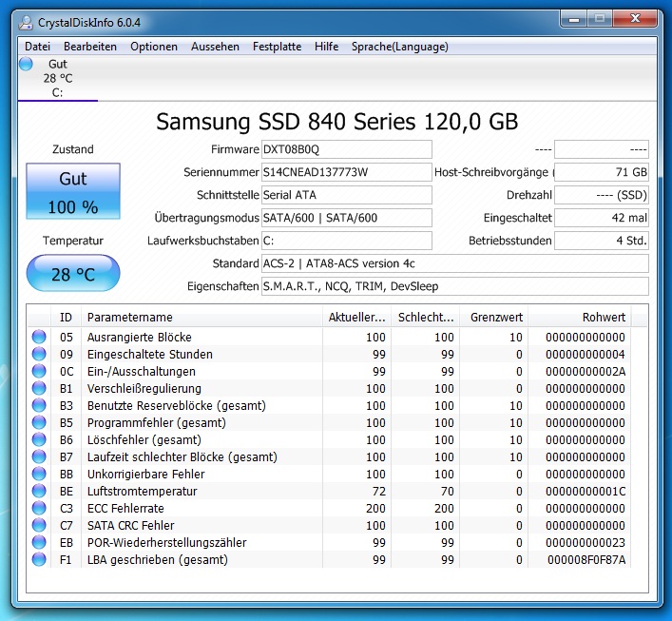This screenshot has height=621, width=672.
Task: Click the ID column header
Action: pyautogui.click(x=66, y=318)
